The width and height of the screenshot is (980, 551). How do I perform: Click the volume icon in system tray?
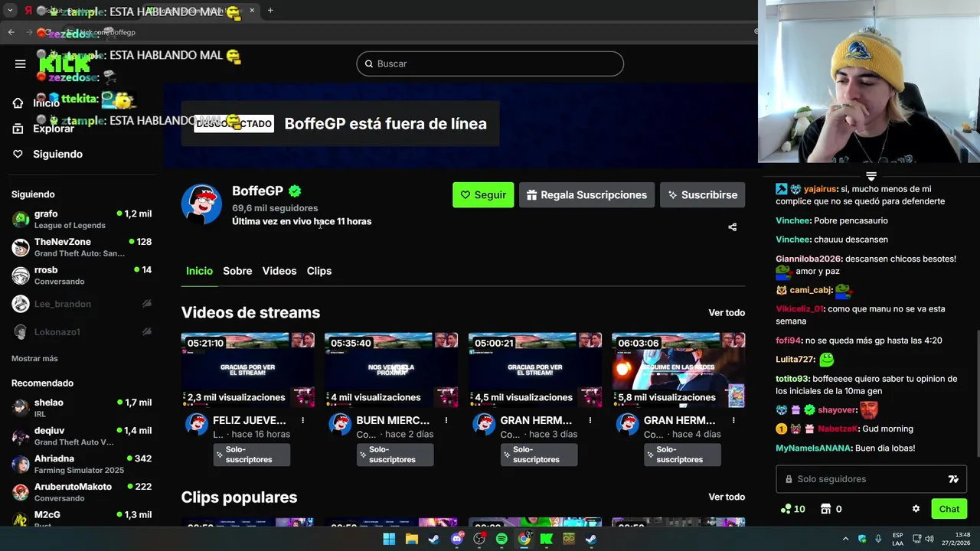pyautogui.click(x=929, y=539)
